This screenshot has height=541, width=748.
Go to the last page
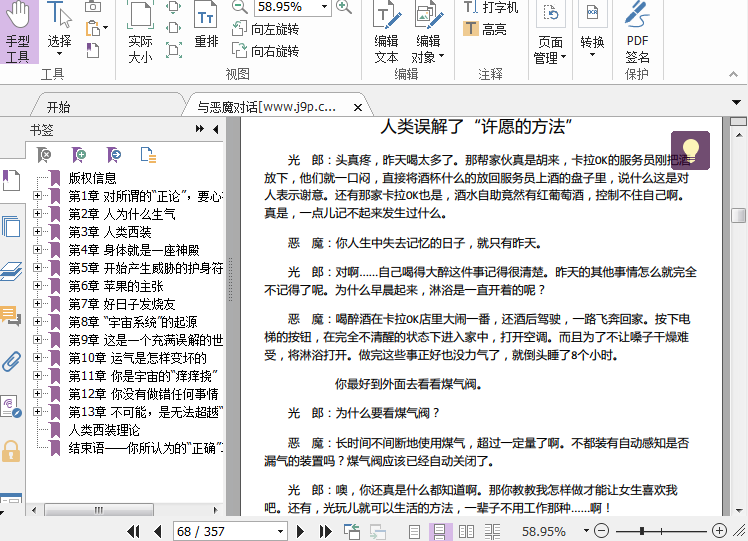(x=325, y=531)
